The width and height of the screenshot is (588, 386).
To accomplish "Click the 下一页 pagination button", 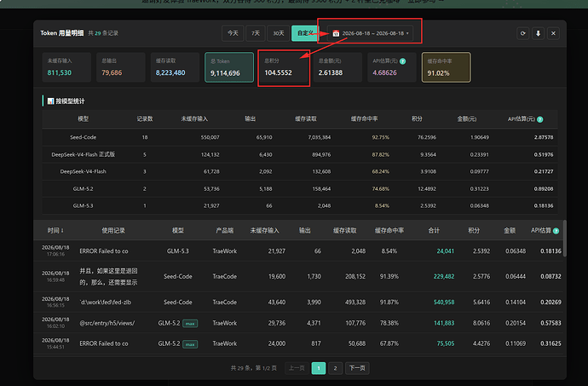I will (357, 368).
